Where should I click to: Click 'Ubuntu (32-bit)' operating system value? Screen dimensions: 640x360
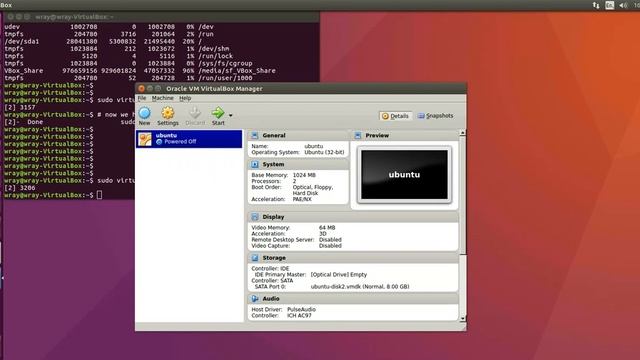point(324,152)
